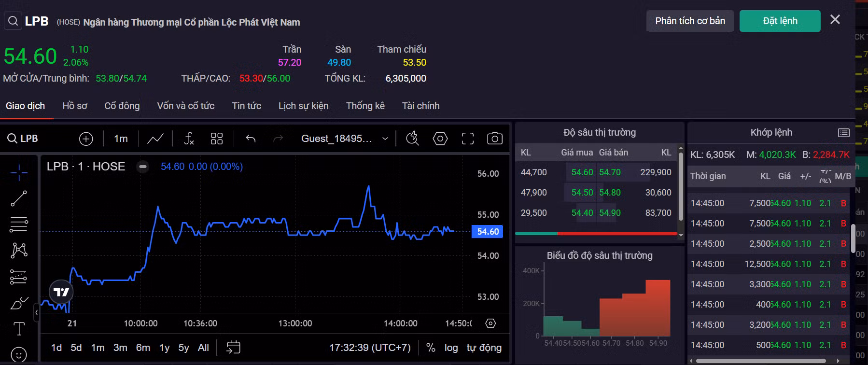Select the crosshair cursor tool

pyautogui.click(x=19, y=172)
